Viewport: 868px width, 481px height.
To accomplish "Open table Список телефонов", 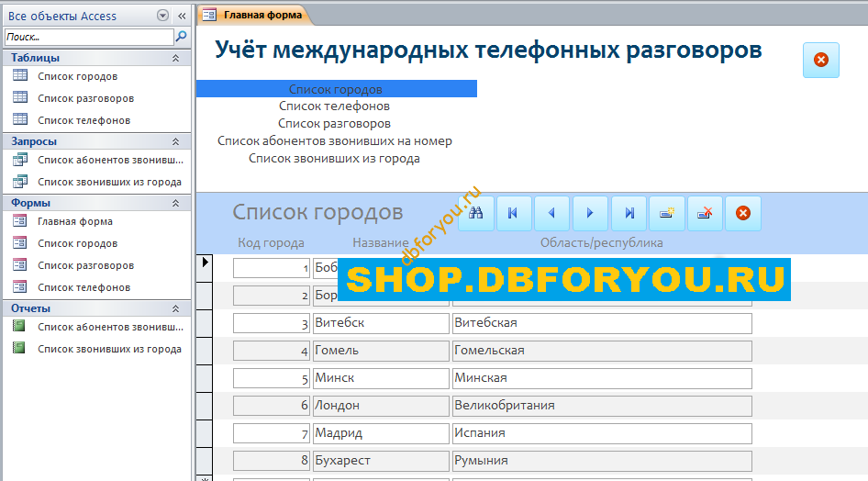I will [x=83, y=120].
